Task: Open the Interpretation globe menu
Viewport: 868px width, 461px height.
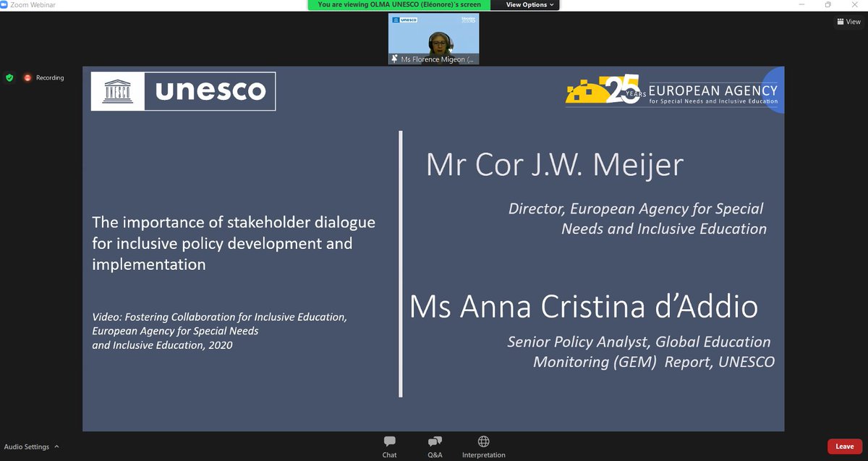Action: pos(484,447)
